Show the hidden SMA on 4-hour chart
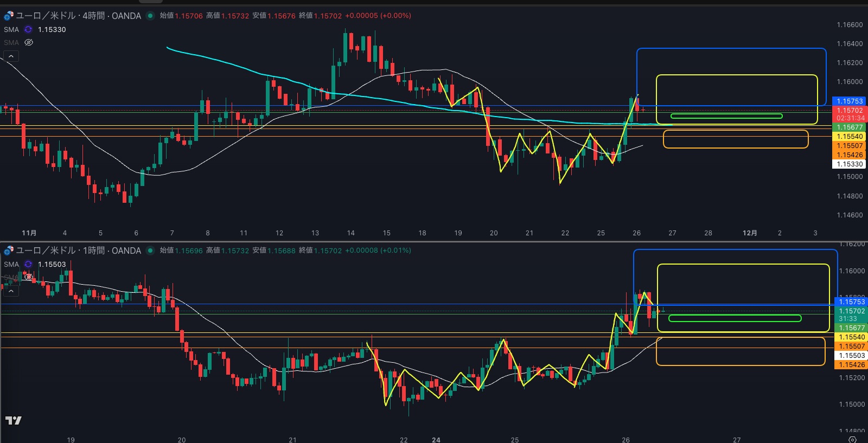Screen dimensions: 868x443 coord(29,42)
